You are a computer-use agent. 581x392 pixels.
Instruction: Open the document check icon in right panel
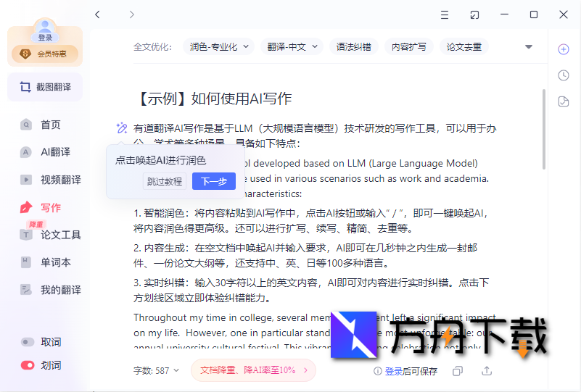(x=564, y=101)
